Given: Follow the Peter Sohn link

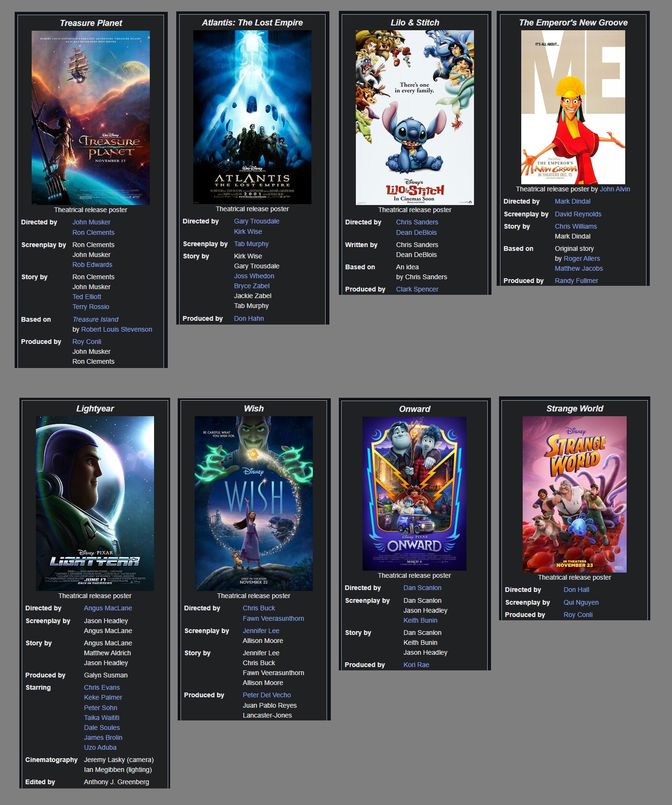Looking at the screenshot, I should coord(101,708).
